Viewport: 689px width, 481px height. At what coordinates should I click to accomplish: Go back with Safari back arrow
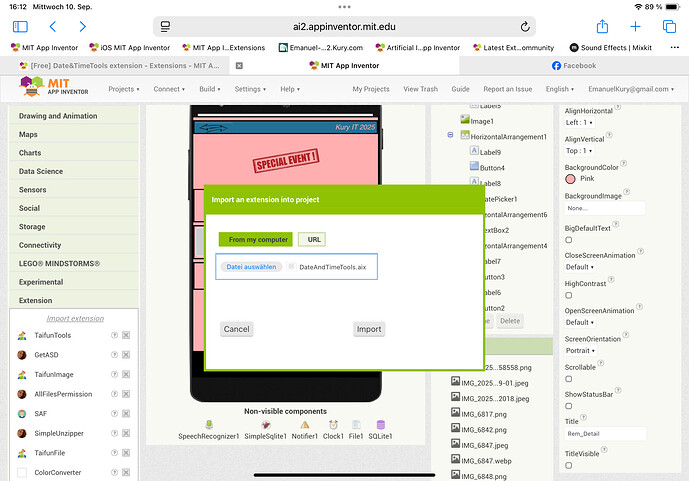click(53, 27)
